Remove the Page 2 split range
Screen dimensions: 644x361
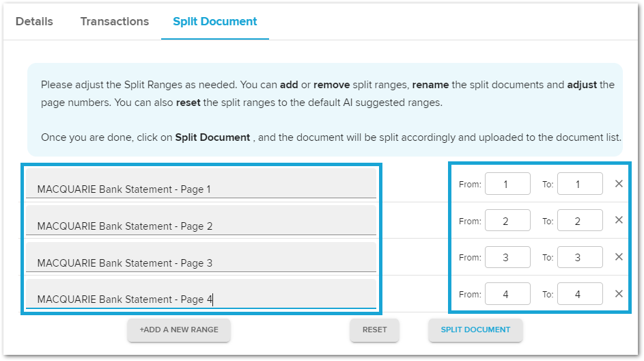(x=619, y=220)
